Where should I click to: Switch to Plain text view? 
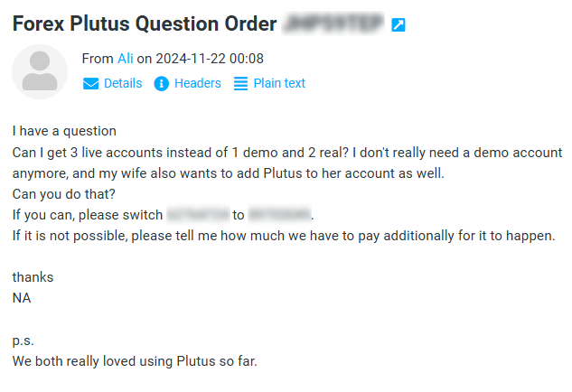pyautogui.click(x=279, y=83)
